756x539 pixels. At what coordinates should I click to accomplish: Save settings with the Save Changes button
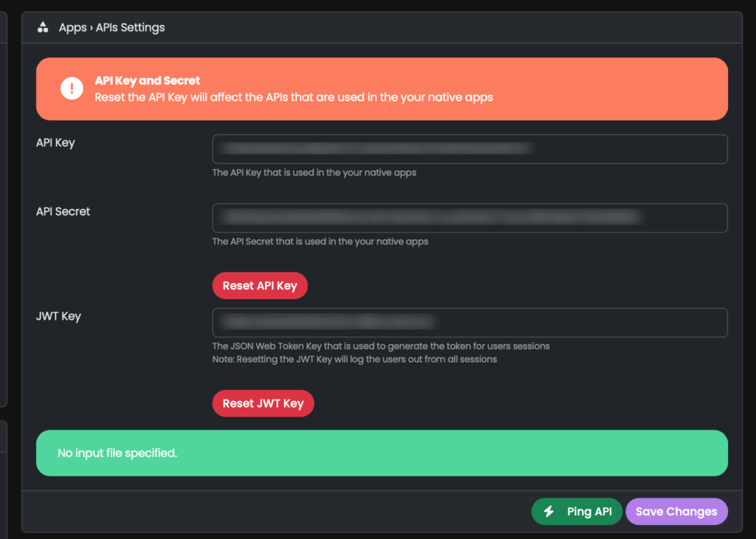pos(676,512)
